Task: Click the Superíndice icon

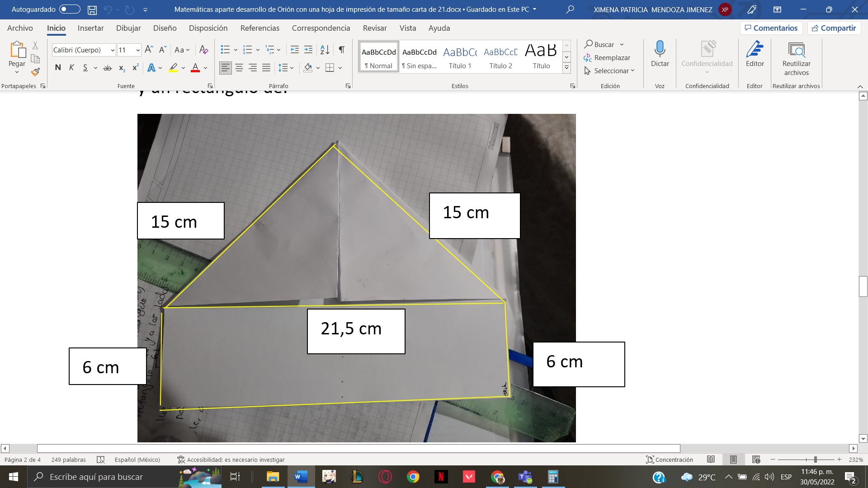Action: pyautogui.click(x=134, y=68)
